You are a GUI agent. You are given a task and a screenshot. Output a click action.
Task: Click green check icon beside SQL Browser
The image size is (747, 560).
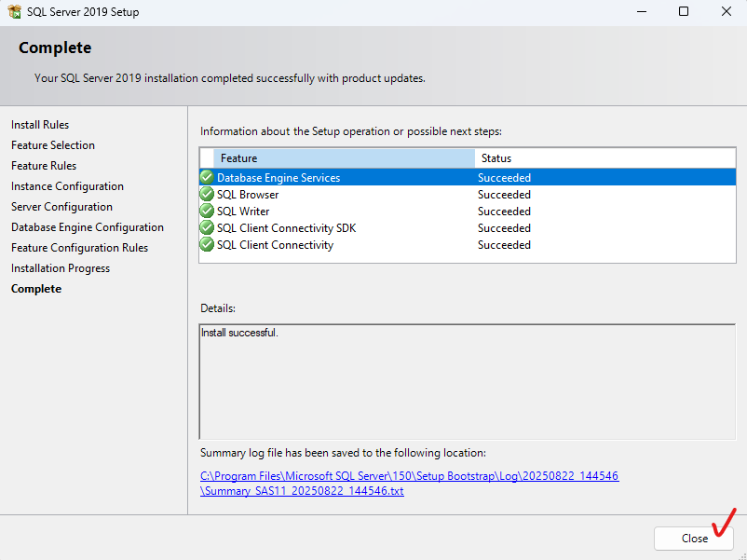point(207,194)
